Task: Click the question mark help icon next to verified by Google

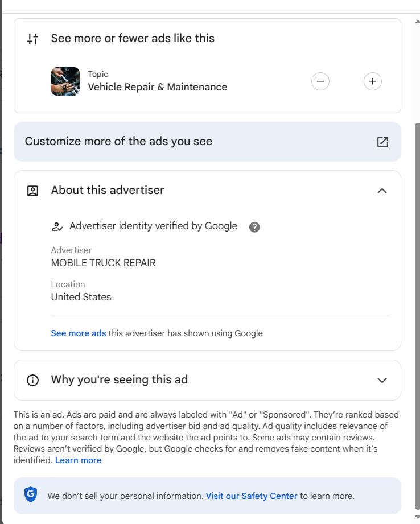Action: [254, 227]
